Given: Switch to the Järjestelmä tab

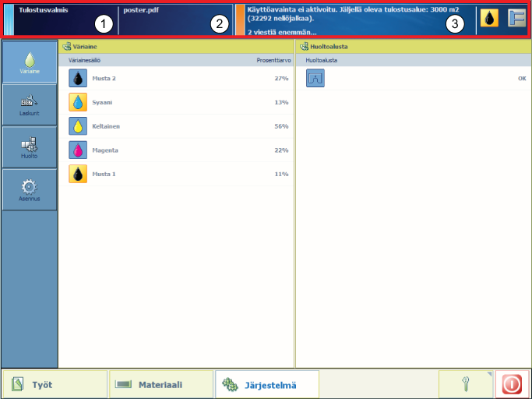Looking at the screenshot, I should pyautogui.click(x=267, y=384).
